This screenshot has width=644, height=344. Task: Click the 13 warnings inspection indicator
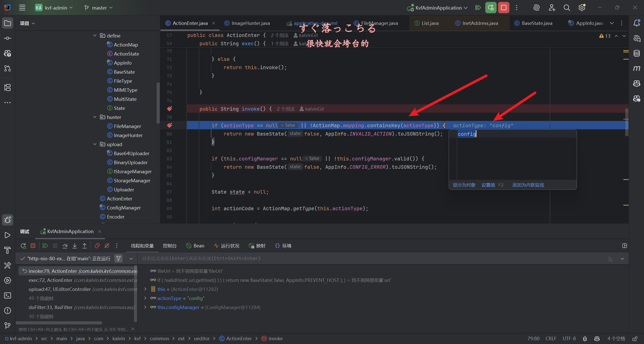(x=605, y=36)
